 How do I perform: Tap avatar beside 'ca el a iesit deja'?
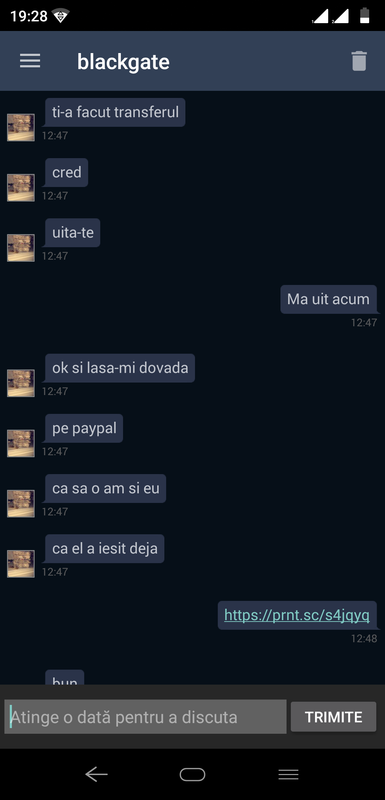[21, 564]
